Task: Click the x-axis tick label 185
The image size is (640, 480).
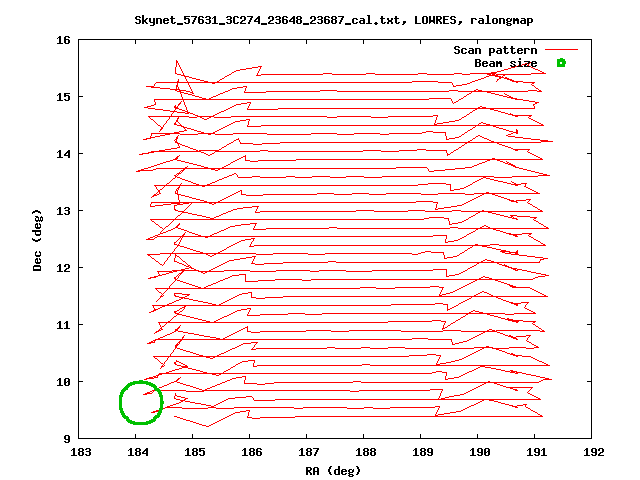Action: tap(195, 452)
